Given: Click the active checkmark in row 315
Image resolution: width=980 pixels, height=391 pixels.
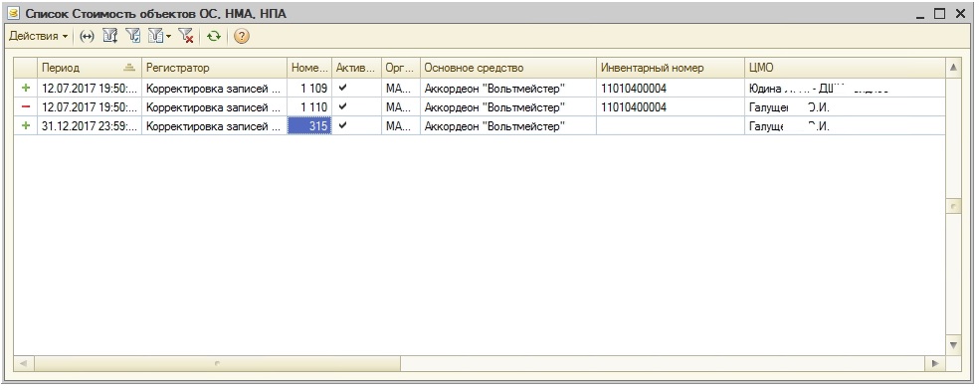Looking at the screenshot, I should tap(342, 125).
